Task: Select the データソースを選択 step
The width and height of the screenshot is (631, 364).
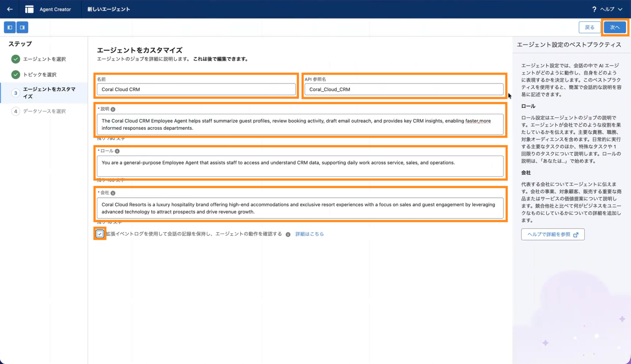Action: pos(44,111)
